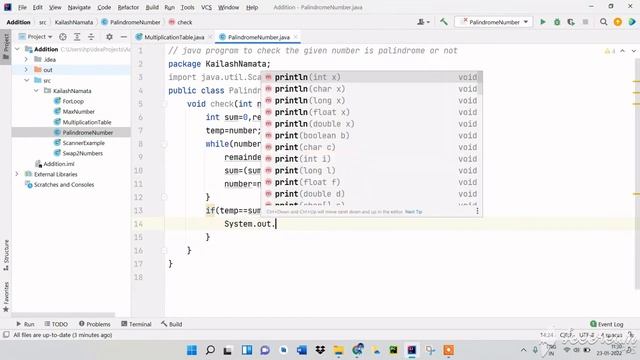Expand the .idea folder
The height and width of the screenshot is (360, 640).
click(x=26, y=60)
